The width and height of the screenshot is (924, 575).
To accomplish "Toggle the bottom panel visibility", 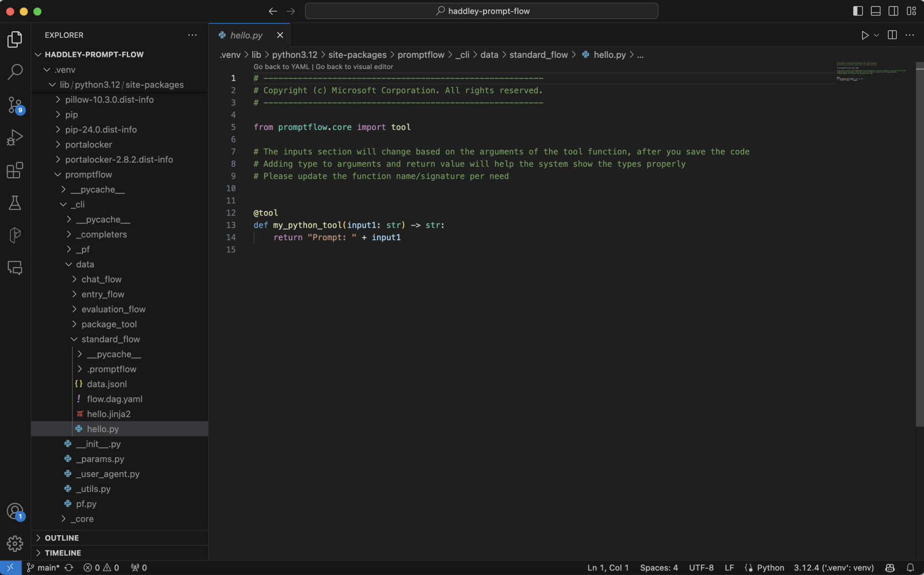I will click(x=875, y=11).
